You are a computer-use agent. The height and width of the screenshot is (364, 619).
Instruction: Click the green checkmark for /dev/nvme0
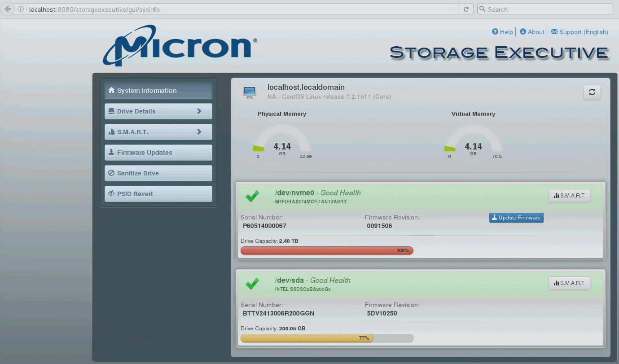(252, 196)
